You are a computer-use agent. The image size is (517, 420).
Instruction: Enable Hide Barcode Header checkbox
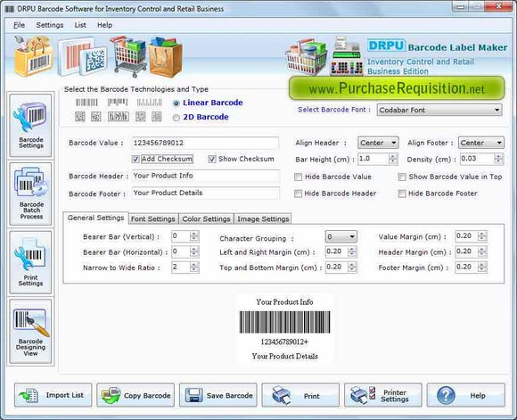pos(298,194)
